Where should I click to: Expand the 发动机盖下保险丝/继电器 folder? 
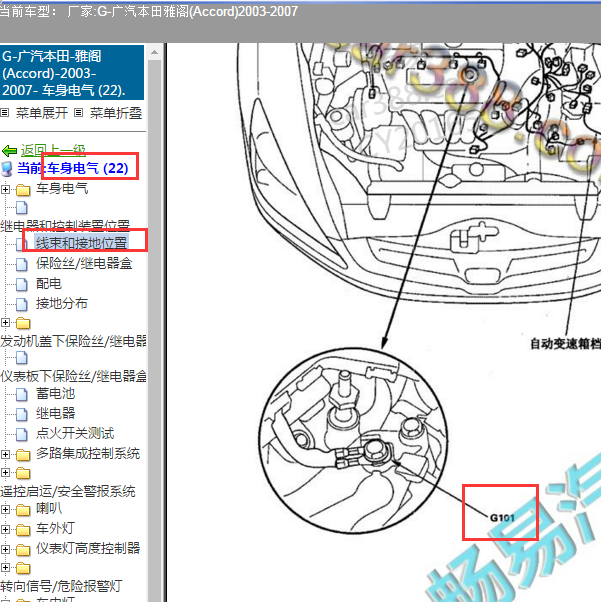pos(5,322)
